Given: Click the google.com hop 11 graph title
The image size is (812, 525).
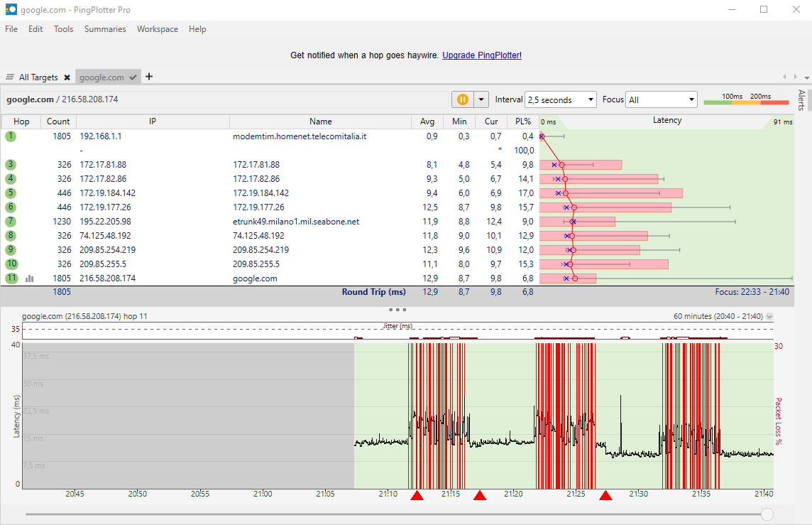Looking at the screenshot, I should (84, 316).
